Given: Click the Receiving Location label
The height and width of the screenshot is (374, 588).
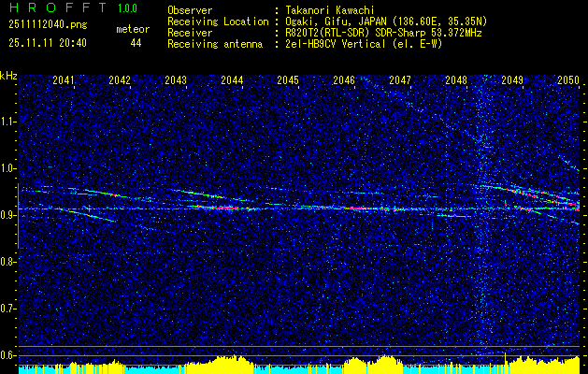Looking at the screenshot, I should click(218, 22).
